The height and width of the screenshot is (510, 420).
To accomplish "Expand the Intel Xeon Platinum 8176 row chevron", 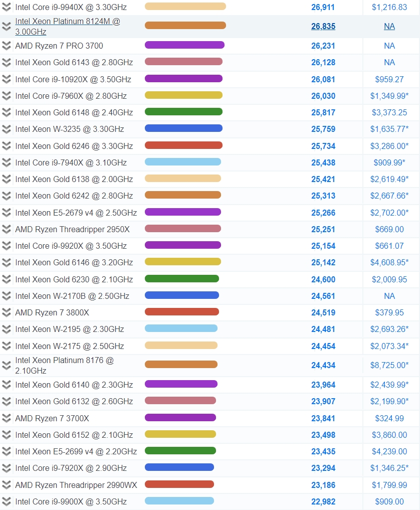I will (7, 365).
